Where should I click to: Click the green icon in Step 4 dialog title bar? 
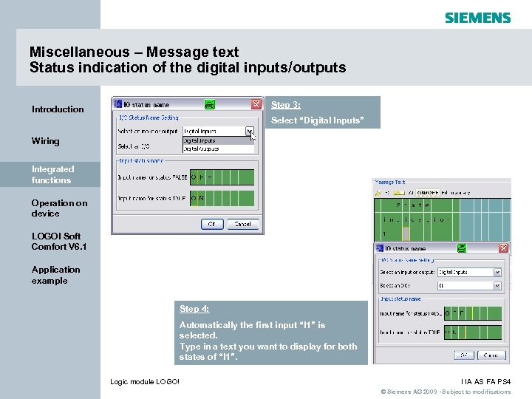(x=462, y=248)
